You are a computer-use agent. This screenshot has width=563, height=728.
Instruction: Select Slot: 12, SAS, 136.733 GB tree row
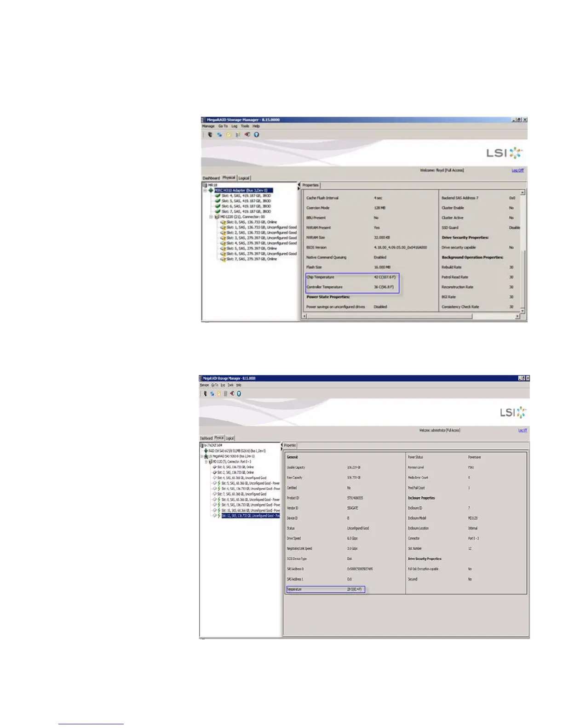click(x=250, y=516)
